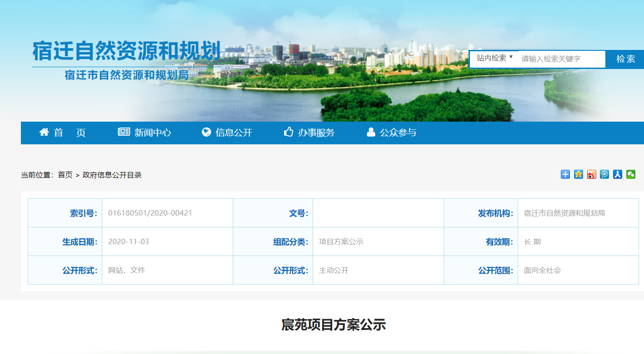Click the globe icon beside 信息公开
The image size is (644, 354).
coord(206,132)
